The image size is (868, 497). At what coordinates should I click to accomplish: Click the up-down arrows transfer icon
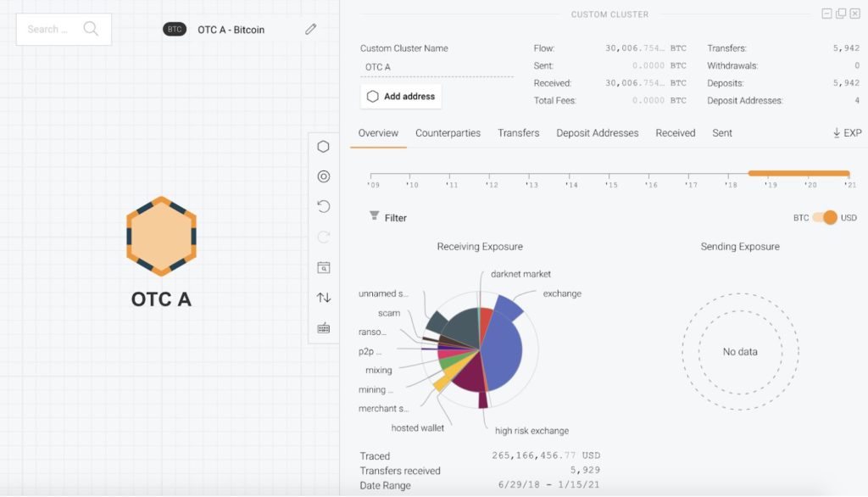pyautogui.click(x=323, y=298)
